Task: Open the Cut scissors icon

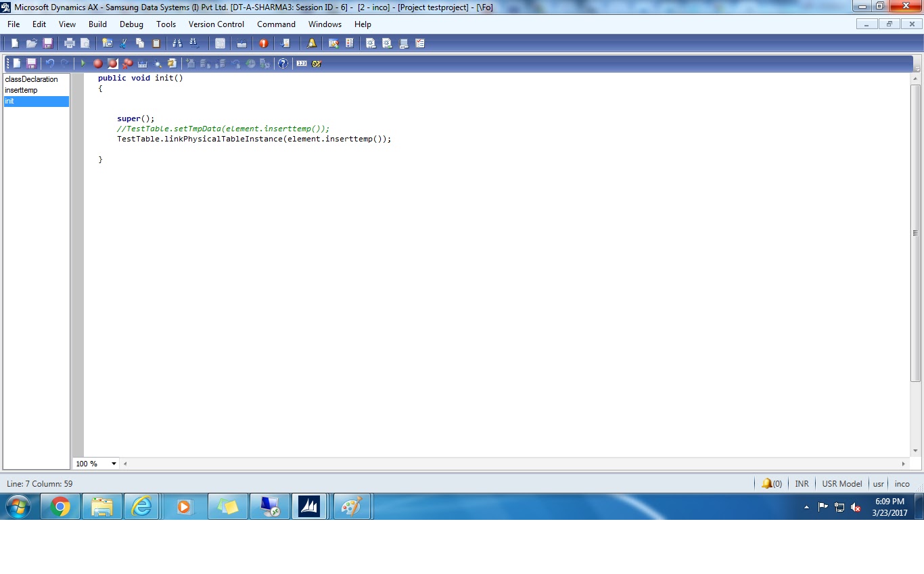Action: point(123,43)
